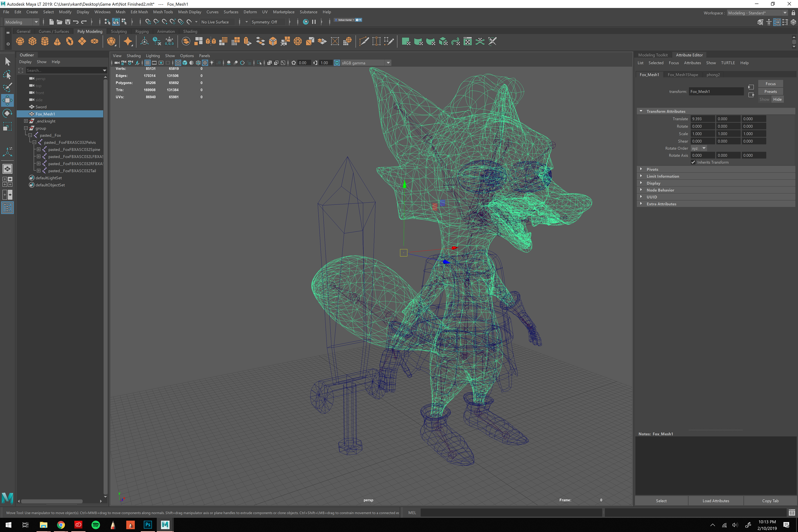Click the Copy Tab button
The width and height of the screenshot is (798, 532).
tap(770, 501)
